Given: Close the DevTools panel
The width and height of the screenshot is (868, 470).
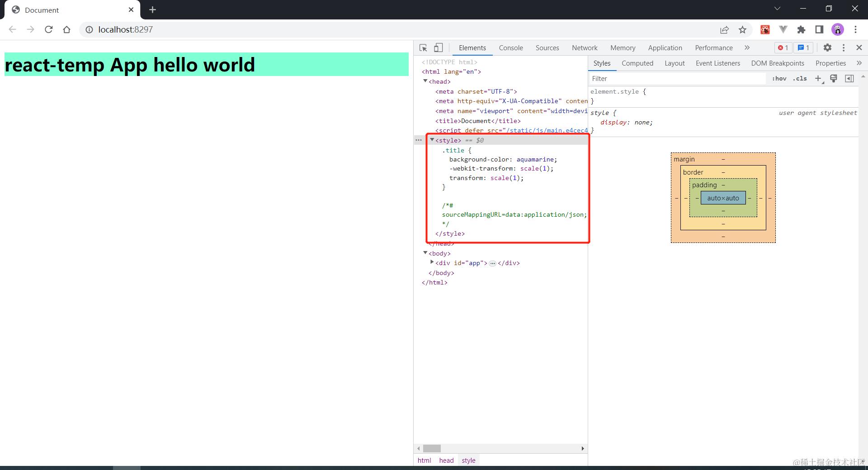Looking at the screenshot, I should click(859, 47).
